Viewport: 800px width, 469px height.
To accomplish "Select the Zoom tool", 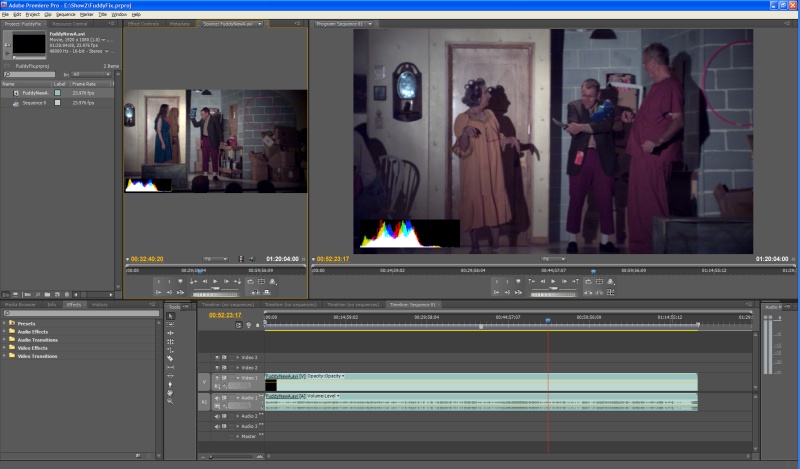I will pyautogui.click(x=170, y=402).
